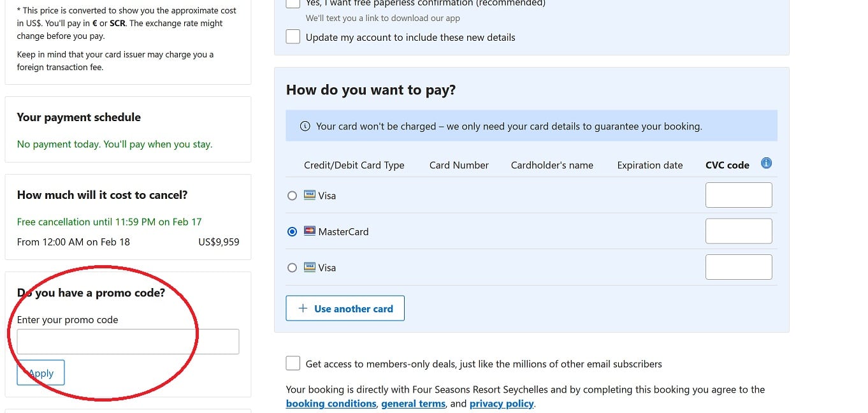Click the CVC field on the first Visa row
The width and height of the screenshot is (868, 413).
pos(738,195)
